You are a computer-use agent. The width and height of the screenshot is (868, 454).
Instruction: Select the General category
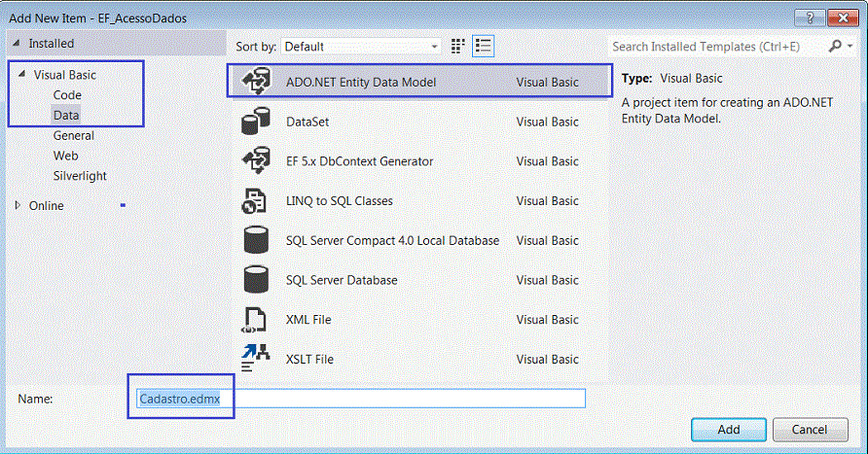pos(73,135)
